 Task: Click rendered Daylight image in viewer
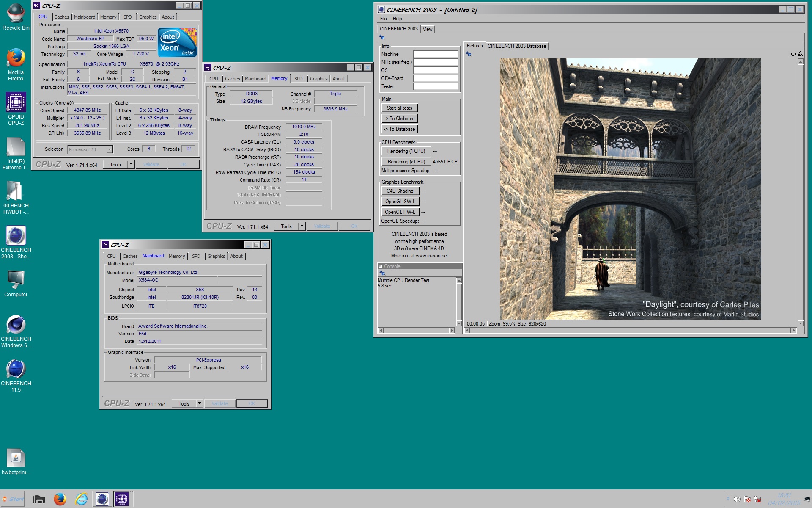(630, 189)
